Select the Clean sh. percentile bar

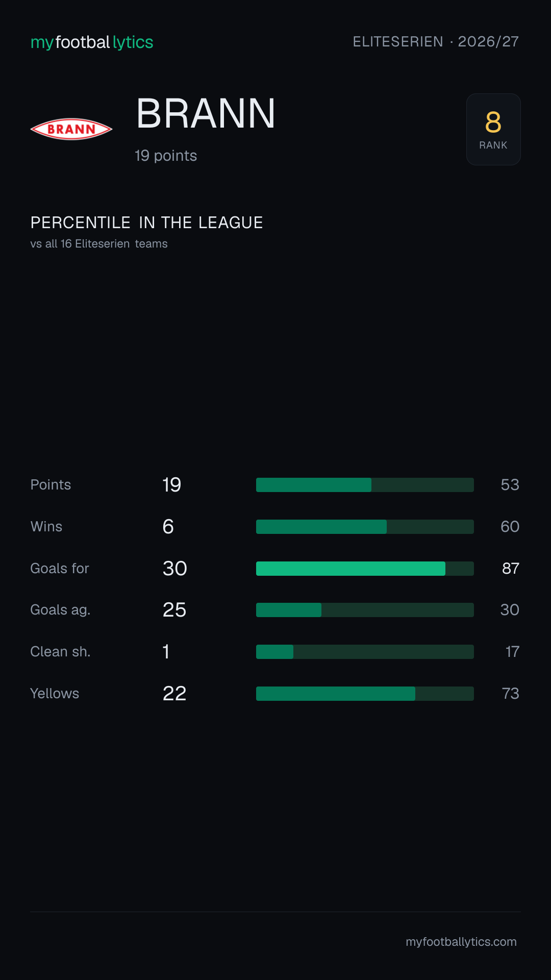click(x=365, y=652)
